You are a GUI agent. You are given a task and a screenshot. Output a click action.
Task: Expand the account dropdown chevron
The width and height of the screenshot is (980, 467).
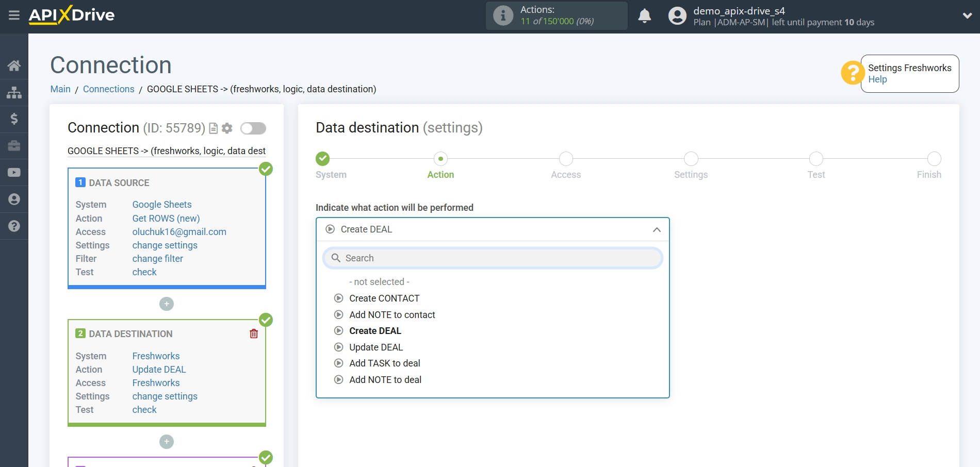(x=967, y=16)
